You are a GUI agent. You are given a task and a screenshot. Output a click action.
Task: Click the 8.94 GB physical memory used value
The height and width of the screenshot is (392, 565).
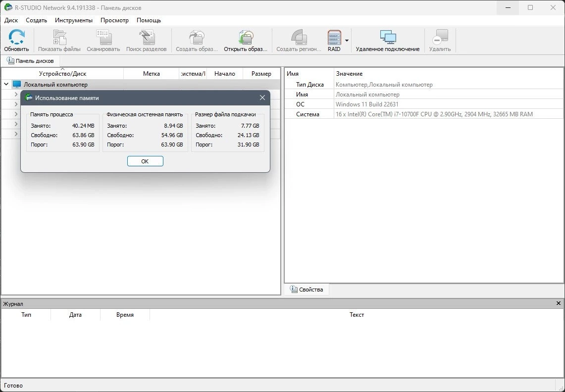click(173, 126)
